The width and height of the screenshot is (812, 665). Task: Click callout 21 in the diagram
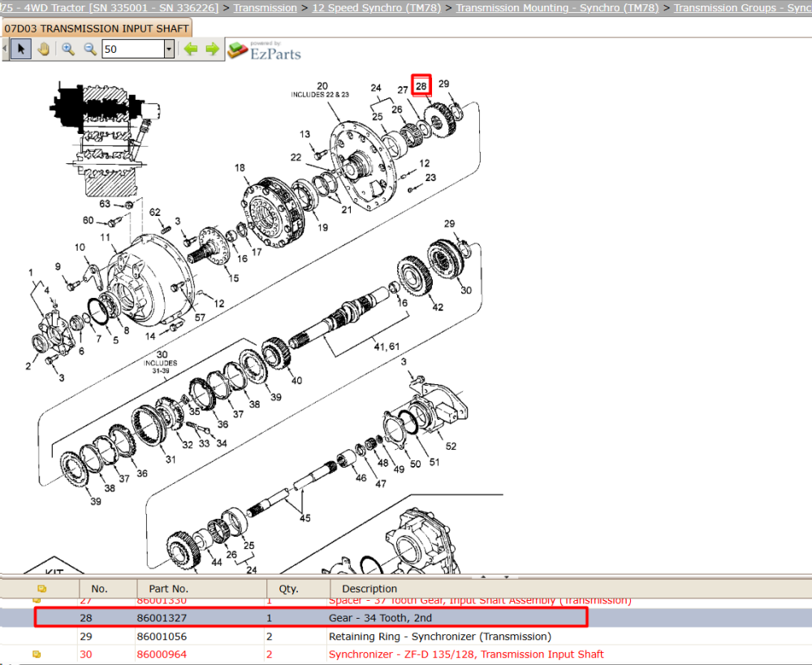point(346,209)
